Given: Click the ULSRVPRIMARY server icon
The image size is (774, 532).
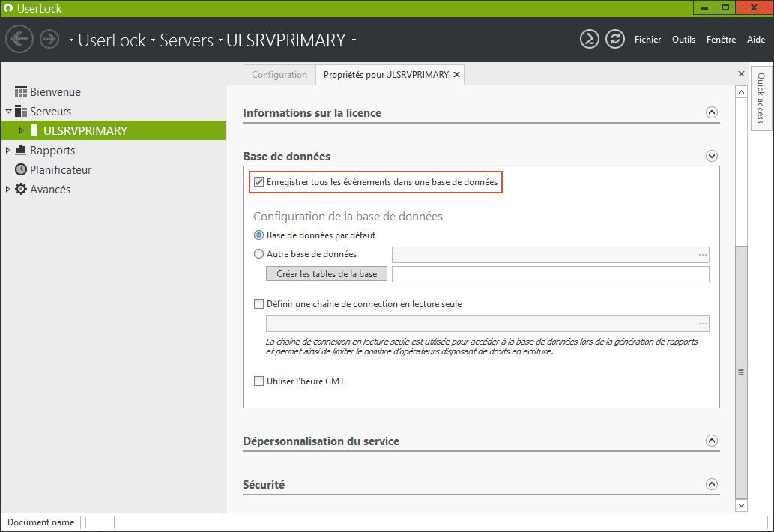Looking at the screenshot, I should tap(34, 130).
